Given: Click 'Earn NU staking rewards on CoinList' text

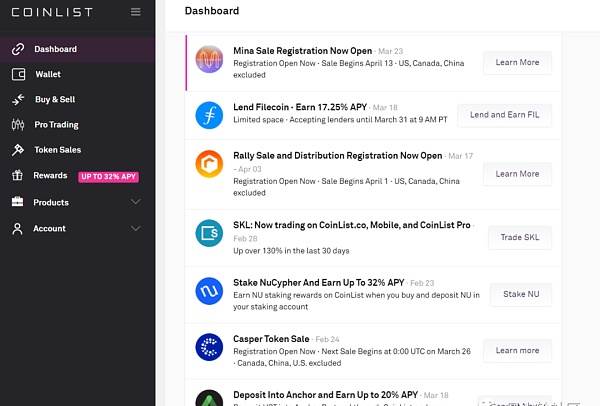Looking at the screenshot, I should (x=356, y=301).
